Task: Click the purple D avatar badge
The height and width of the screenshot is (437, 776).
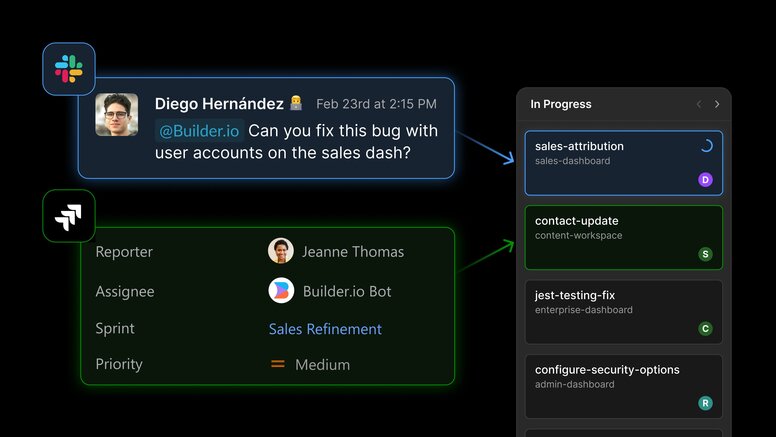Action: 705,180
